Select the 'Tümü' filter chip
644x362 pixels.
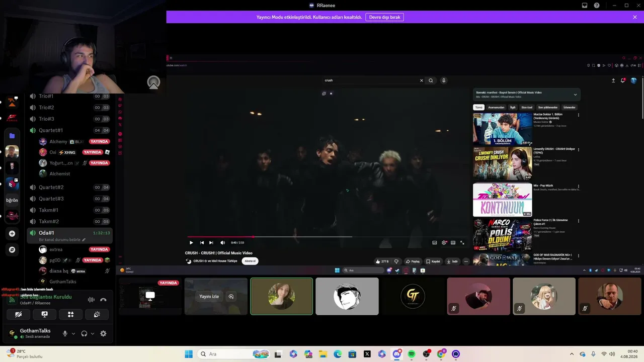(x=478, y=107)
